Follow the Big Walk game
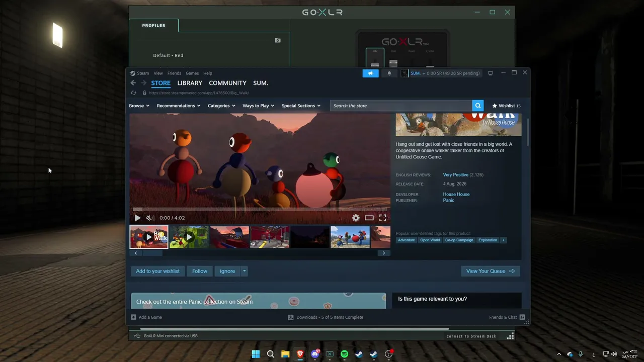Viewport: 644px width, 362px height. tap(200, 271)
